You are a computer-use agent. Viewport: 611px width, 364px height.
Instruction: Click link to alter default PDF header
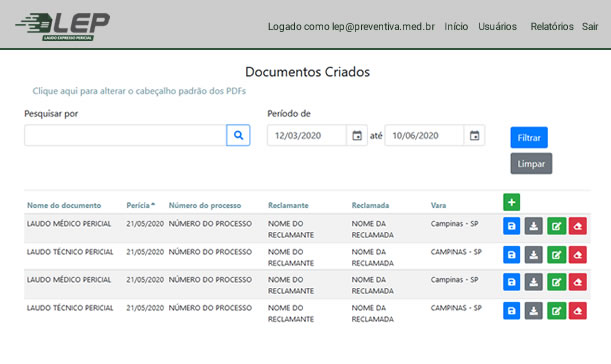point(139,91)
